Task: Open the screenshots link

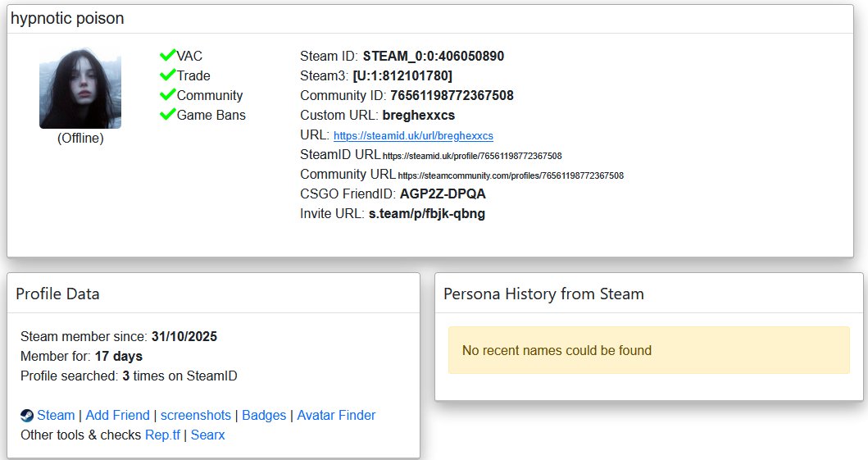Action: pyautogui.click(x=195, y=415)
